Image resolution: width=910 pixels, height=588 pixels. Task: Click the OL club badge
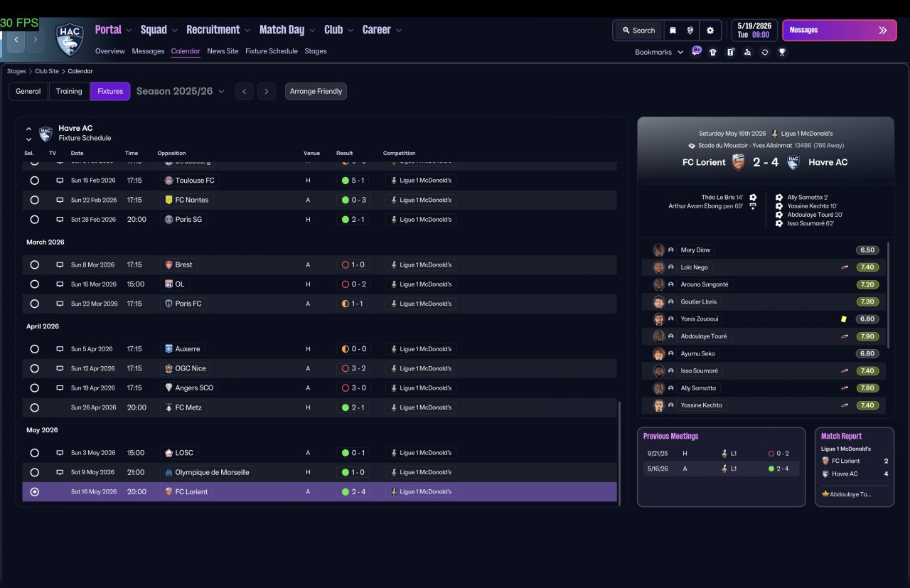168,284
